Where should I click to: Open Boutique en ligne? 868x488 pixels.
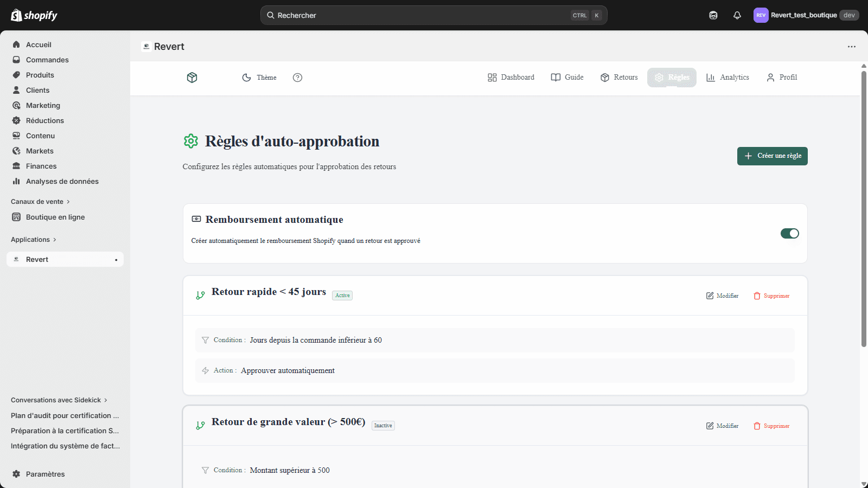[65, 217]
